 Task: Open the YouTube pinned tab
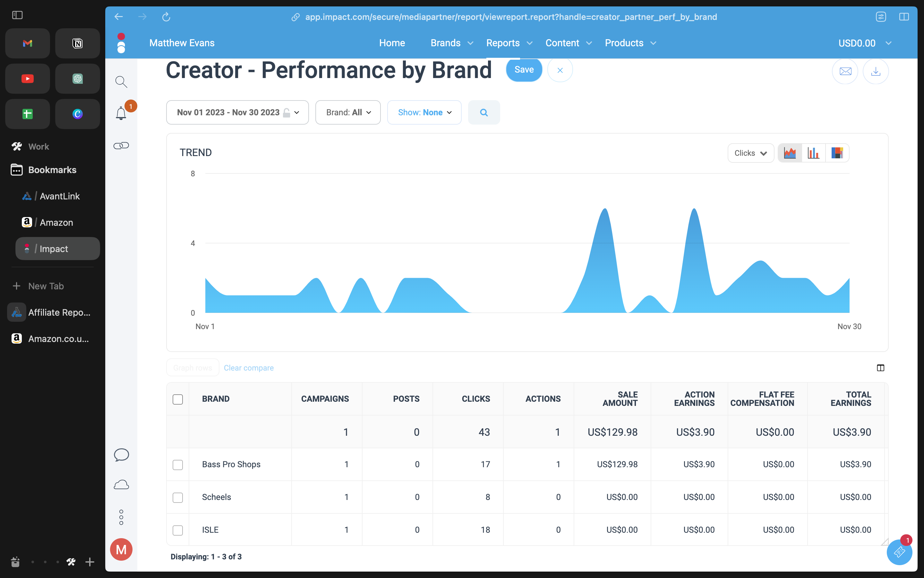pyautogui.click(x=28, y=79)
